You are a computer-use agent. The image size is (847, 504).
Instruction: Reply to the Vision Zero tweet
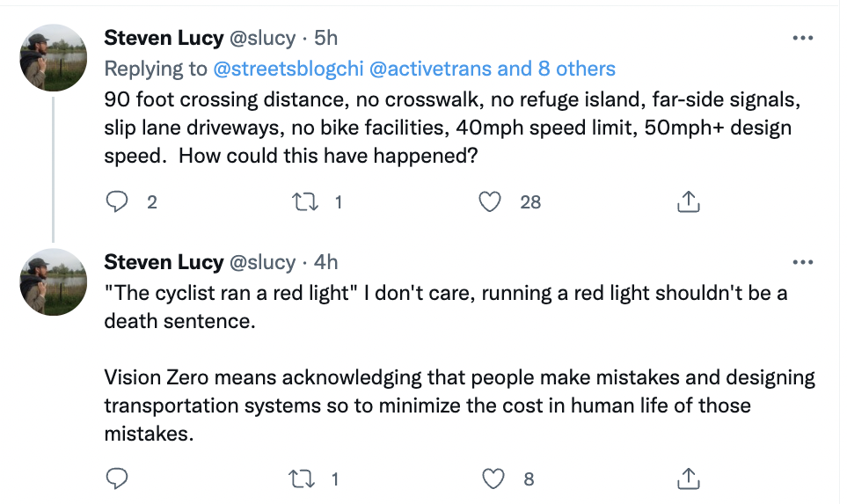tap(118, 478)
